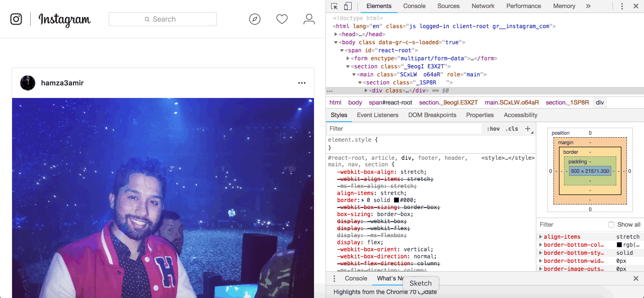The width and height of the screenshot is (644, 298).
Task: Activate the inspect element picker tool
Action: tap(335, 6)
